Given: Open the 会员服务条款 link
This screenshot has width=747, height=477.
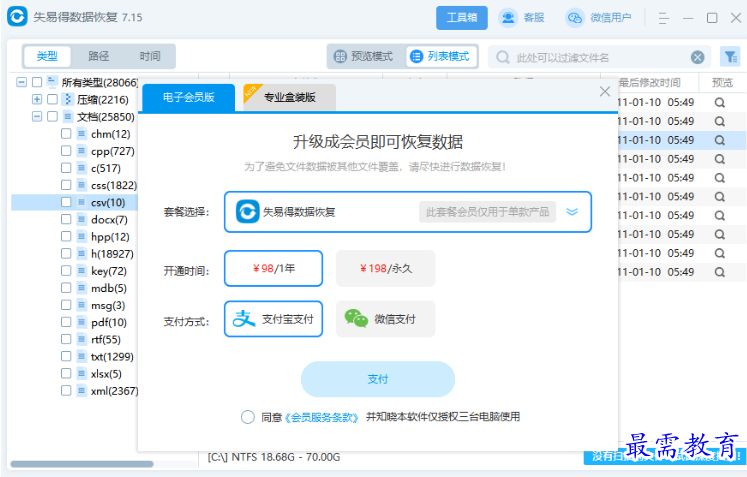Looking at the screenshot, I should pyautogui.click(x=321, y=417).
